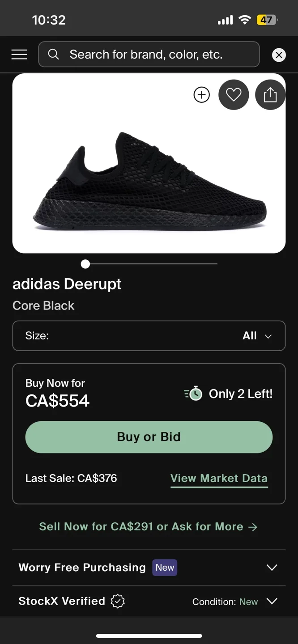
Task: Open View Market Data
Action: (x=219, y=478)
